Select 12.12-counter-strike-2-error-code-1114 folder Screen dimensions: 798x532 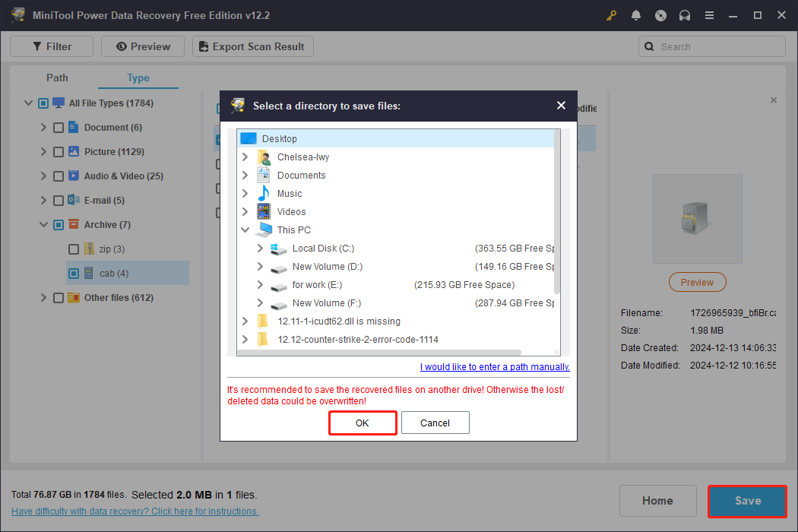[x=358, y=340]
